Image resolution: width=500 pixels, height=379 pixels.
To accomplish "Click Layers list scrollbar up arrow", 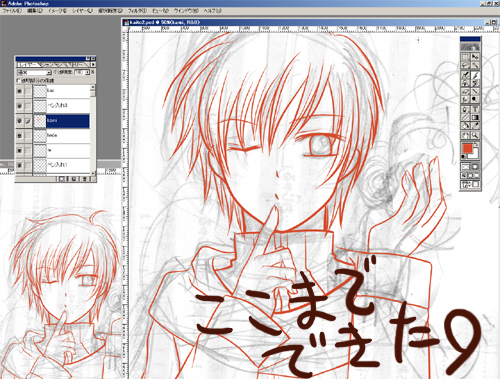I will [x=93, y=87].
